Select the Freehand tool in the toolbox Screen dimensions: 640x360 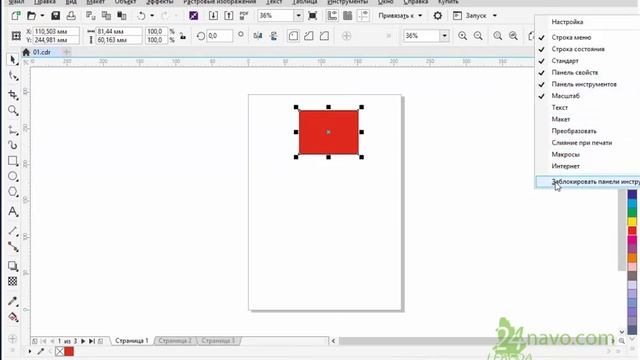(x=13, y=130)
